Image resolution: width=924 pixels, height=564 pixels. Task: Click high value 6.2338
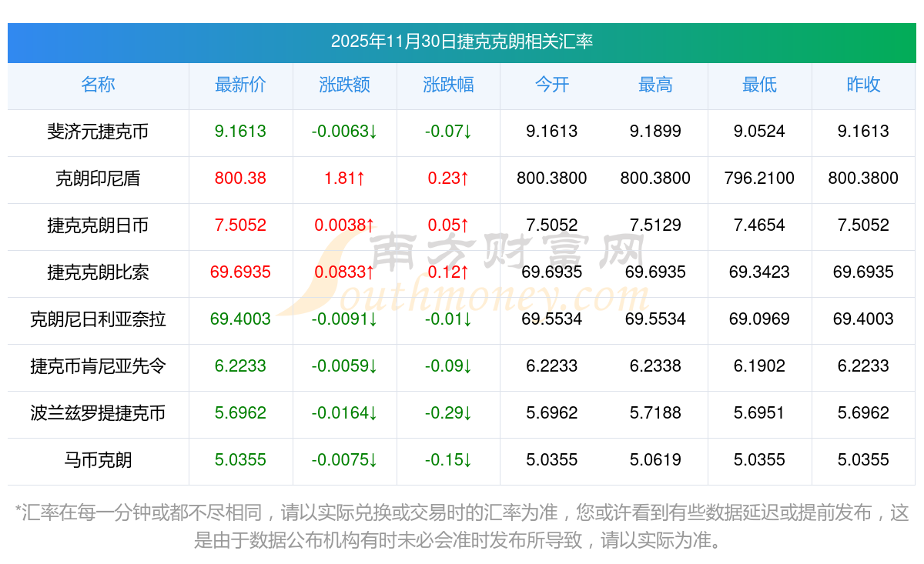click(x=655, y=366)
